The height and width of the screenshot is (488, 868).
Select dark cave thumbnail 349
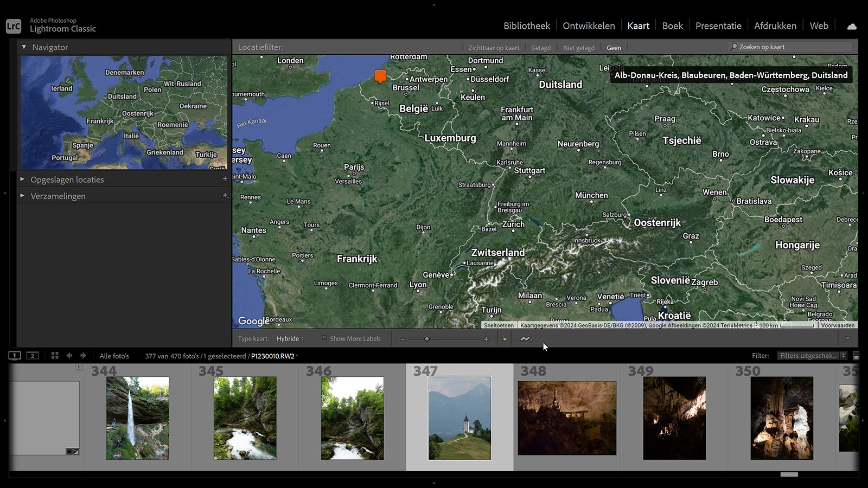[674, 418]
